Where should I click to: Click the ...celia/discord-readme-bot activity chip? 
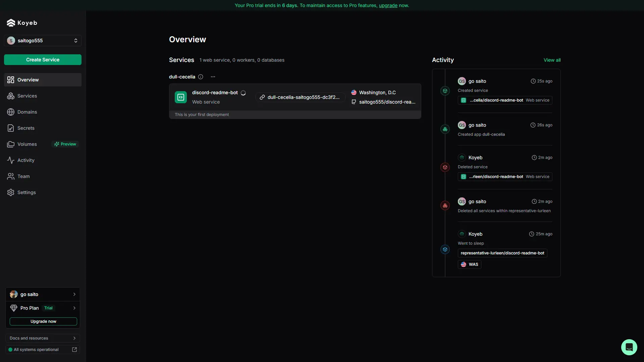505,100
